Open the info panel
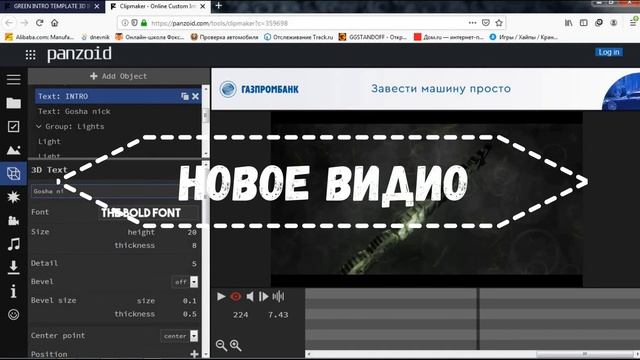The image size is (640, 360). (x=13, y=291)
